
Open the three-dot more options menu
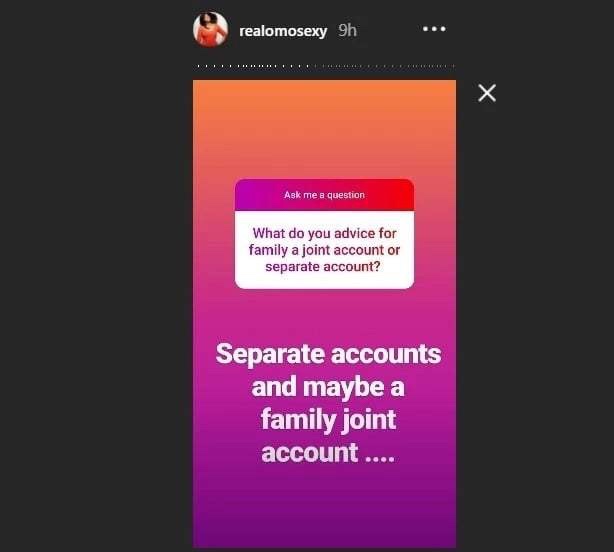(x=434, y=29)
